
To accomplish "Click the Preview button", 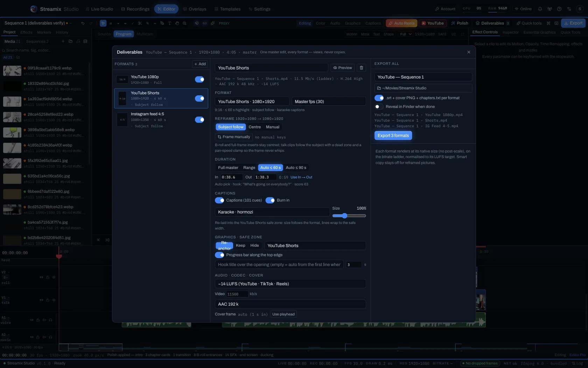I will click(x=342, y=68).
